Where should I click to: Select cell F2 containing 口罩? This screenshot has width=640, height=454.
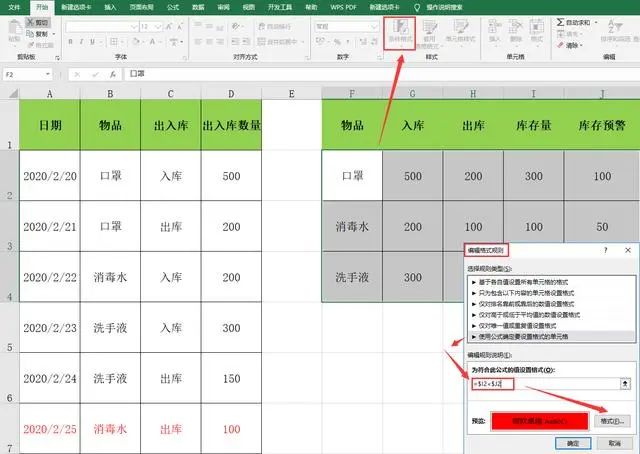tap(351, 176)
